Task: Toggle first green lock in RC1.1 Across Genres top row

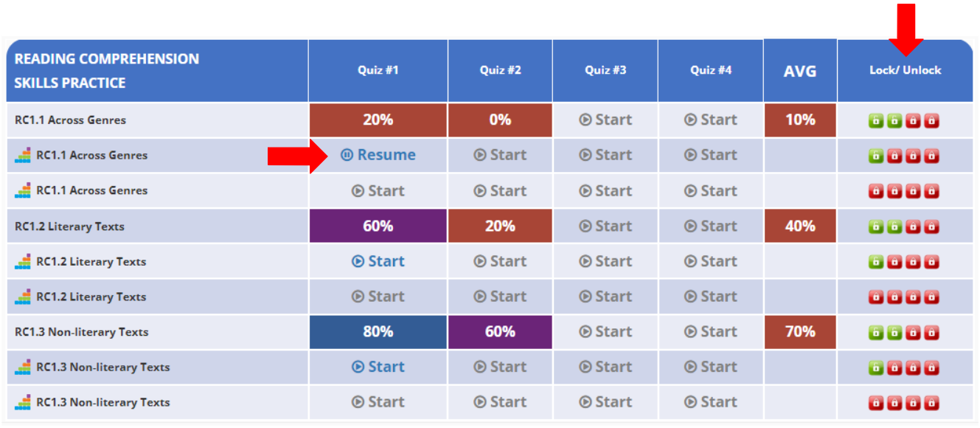Action: [875, 120]
